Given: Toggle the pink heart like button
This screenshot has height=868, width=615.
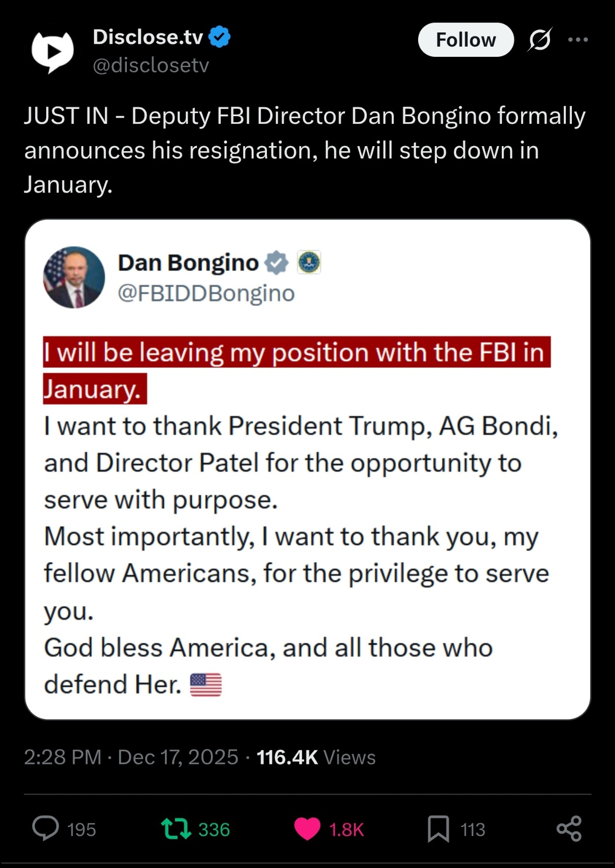Looking at the screenshot, I should pyautogui.click(x=307, y=828).
